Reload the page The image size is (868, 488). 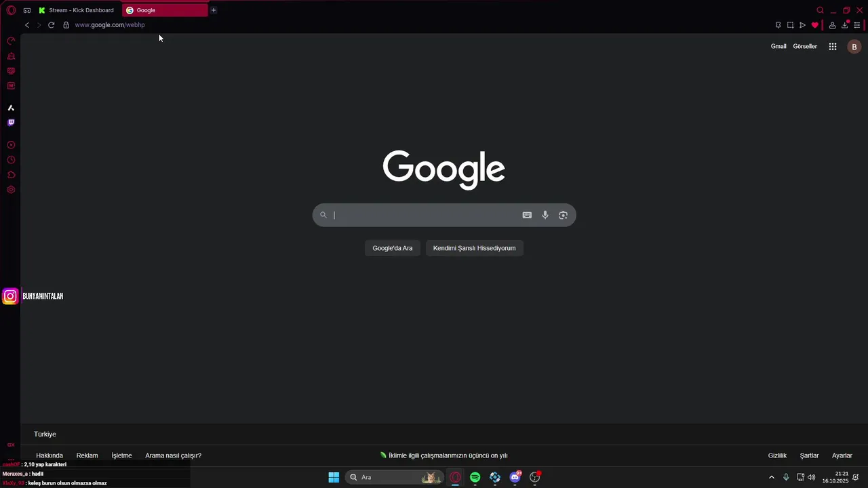click(51, 25)
